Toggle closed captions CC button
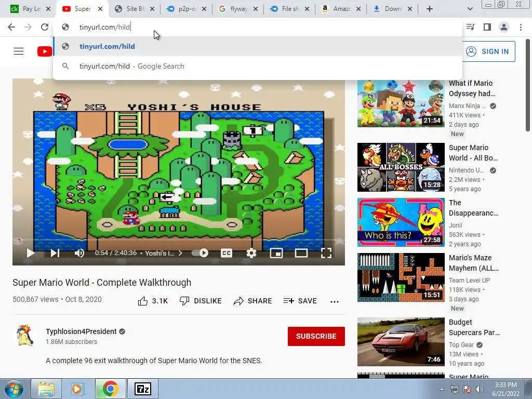 pyautogui.click(x=227, y=253)
